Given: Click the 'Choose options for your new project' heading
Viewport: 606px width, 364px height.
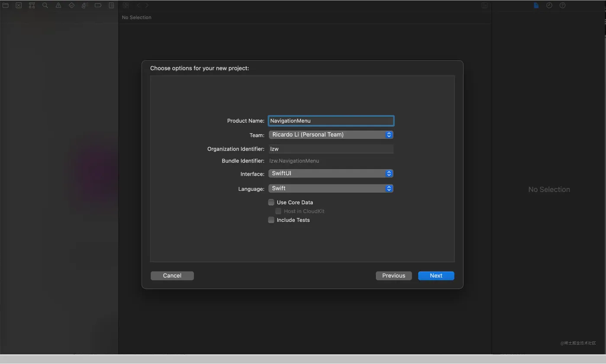Looking at the screenshot, I should click(x=200, y=68).
